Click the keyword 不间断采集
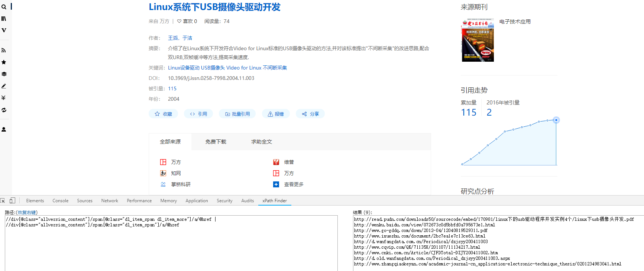The image size is (644, 271). (x=275, y=68)
